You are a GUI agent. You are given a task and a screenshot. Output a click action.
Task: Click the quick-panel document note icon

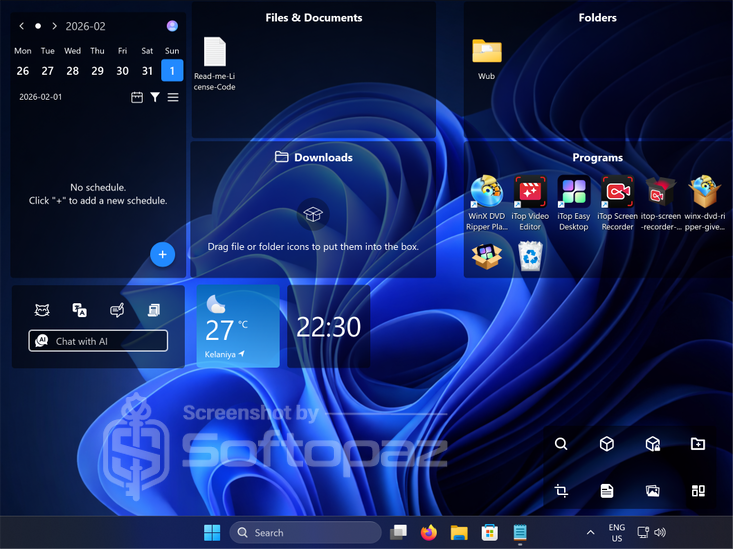point(607,491)
